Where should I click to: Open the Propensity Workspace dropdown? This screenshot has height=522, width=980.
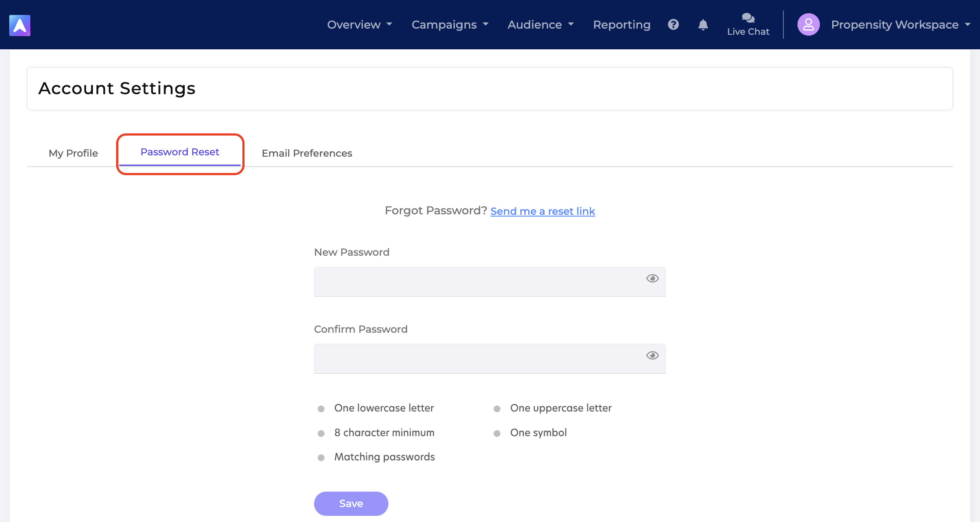pyautogui.click(x=900, y=25)
